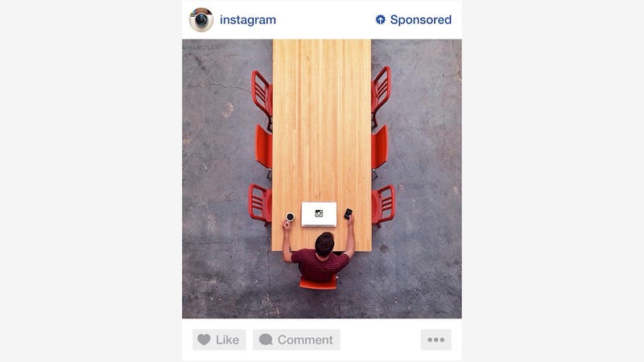Click the top-left red chair in photo
The image size is (644, 362).
262,98
